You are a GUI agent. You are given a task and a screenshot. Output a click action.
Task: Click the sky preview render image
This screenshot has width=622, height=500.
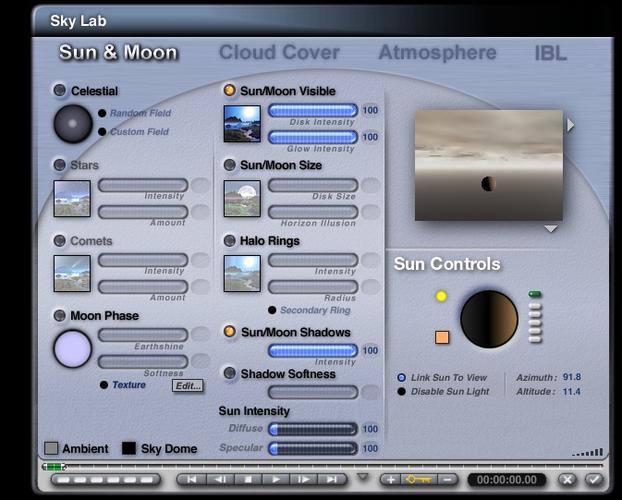point(489,165)
